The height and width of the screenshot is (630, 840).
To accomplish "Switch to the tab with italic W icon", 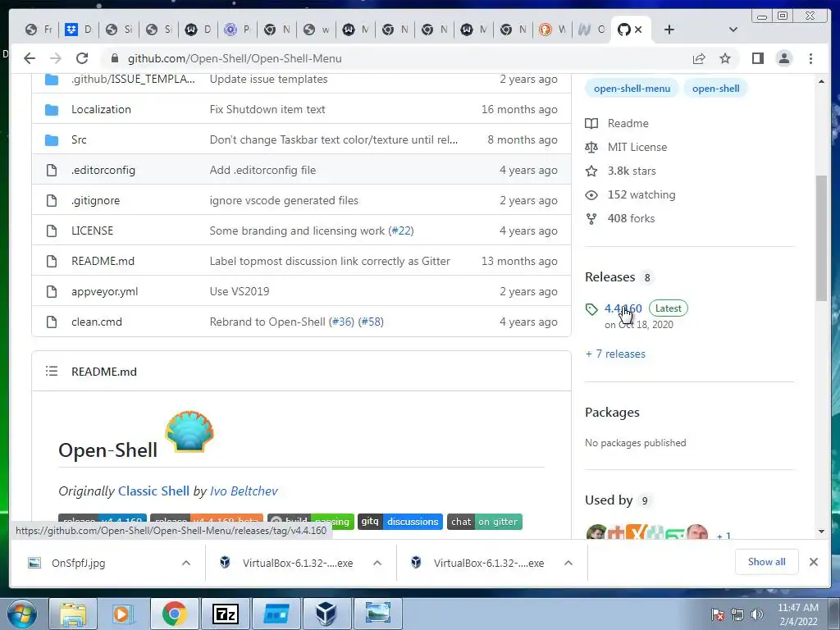I will click(x=591, y=30).
